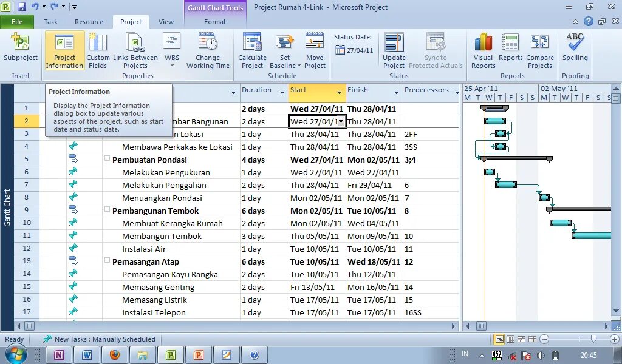
Task: Customize the Quick Access Toolbar dropdown
Action: click(74, 7)
